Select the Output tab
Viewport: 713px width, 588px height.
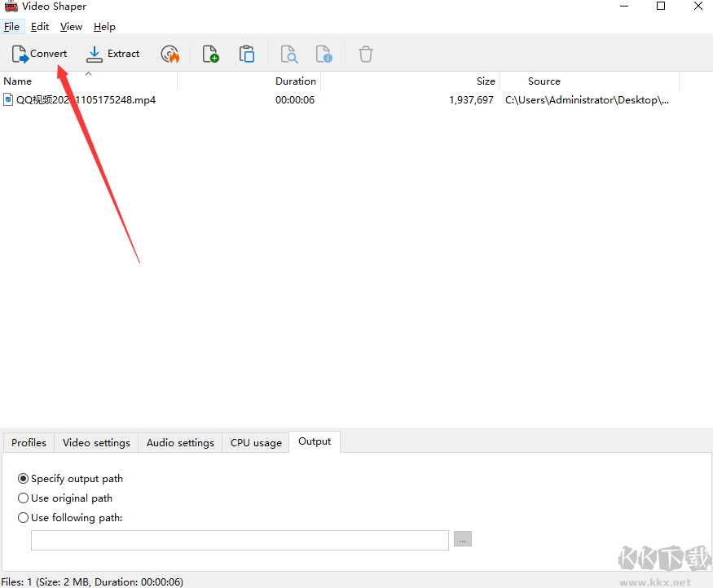click(315, 441)
